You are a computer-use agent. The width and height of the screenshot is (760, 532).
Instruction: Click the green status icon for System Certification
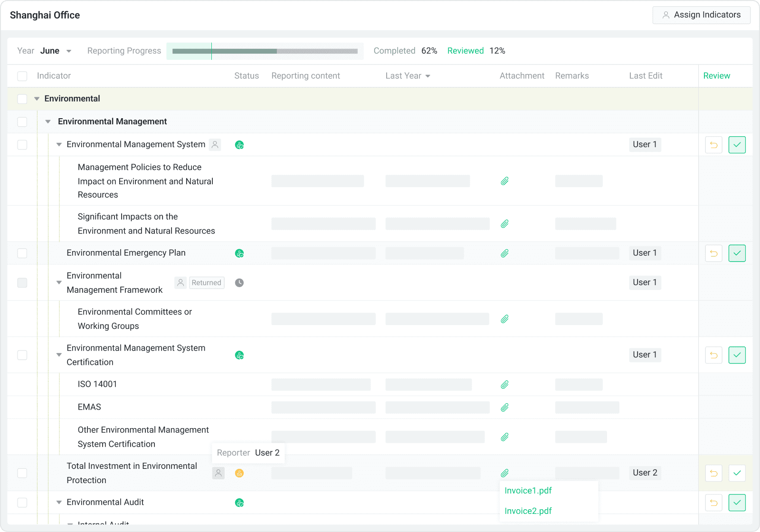(239, 355)
